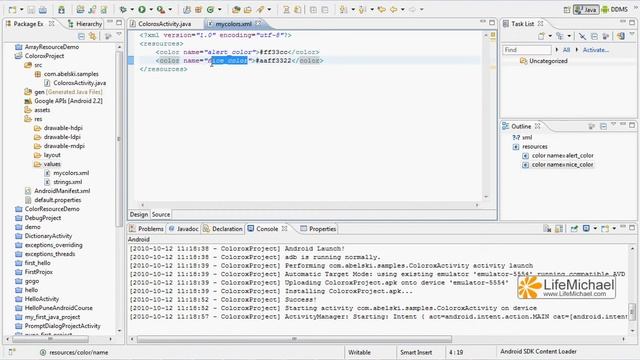Toggle Pin Console icon
This screenshot has height=360, width=640.
click(x=574, y=229)
